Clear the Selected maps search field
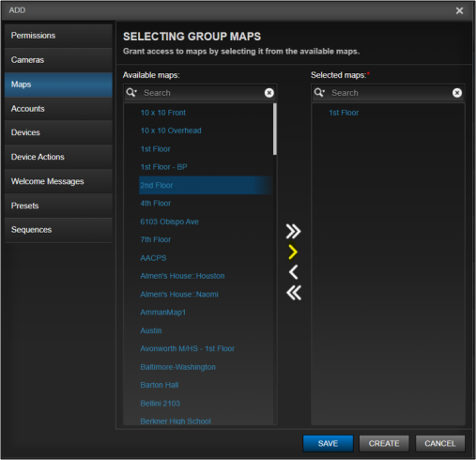Screen dimensions: 476x460 pos(457,93)
